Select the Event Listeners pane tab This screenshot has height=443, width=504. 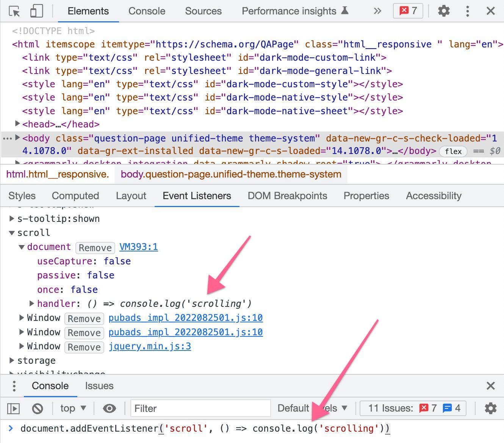[197, 196]
